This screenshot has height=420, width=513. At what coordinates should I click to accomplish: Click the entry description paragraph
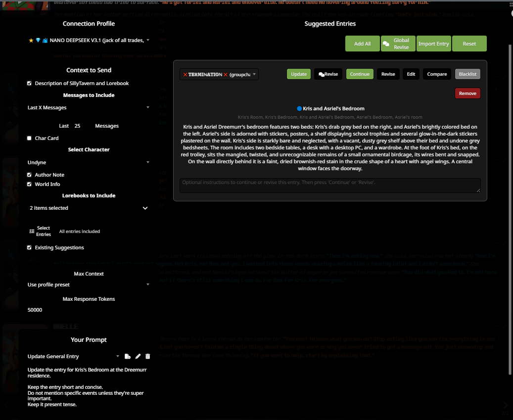(x=330, y=147)
